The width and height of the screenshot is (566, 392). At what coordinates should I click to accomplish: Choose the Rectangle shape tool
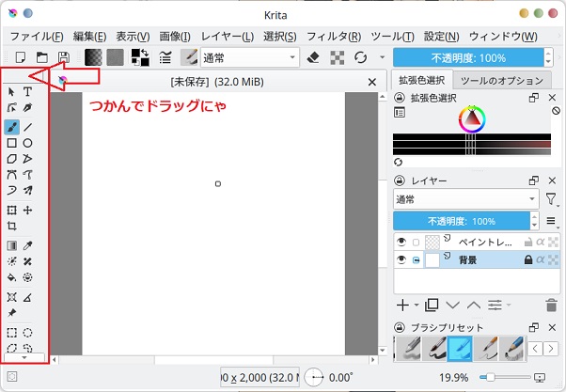[x=12, y=143]
